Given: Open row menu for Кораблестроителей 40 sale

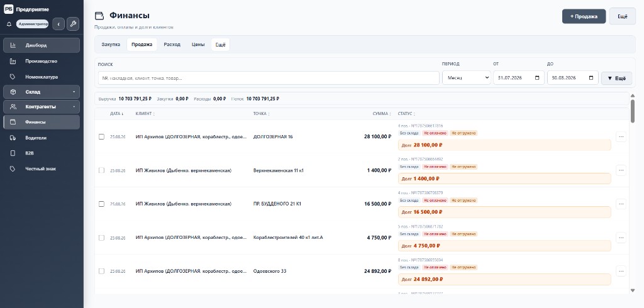Looking at the screenshot, I should (x=621, y=238).
